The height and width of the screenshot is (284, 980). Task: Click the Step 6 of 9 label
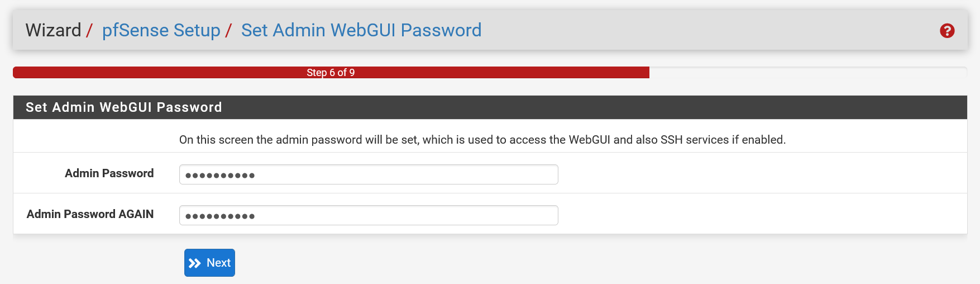[331, 73]
